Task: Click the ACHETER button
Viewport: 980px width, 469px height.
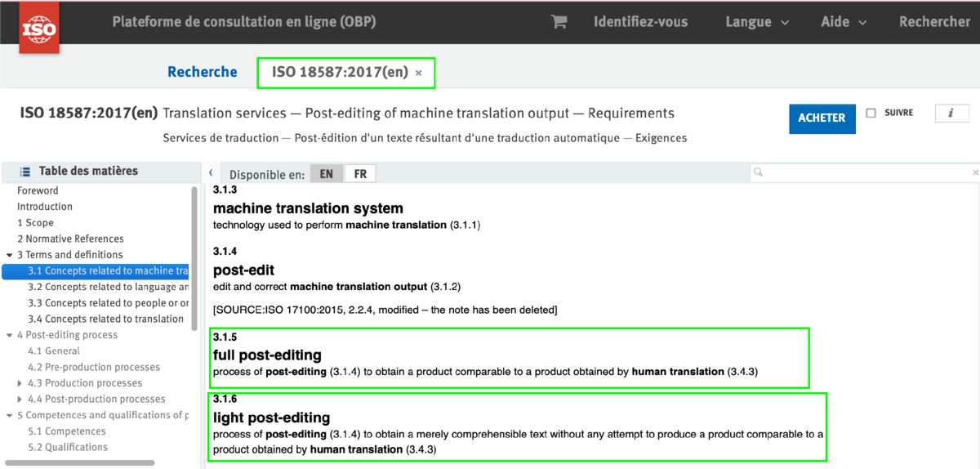Action: (822, 118)
